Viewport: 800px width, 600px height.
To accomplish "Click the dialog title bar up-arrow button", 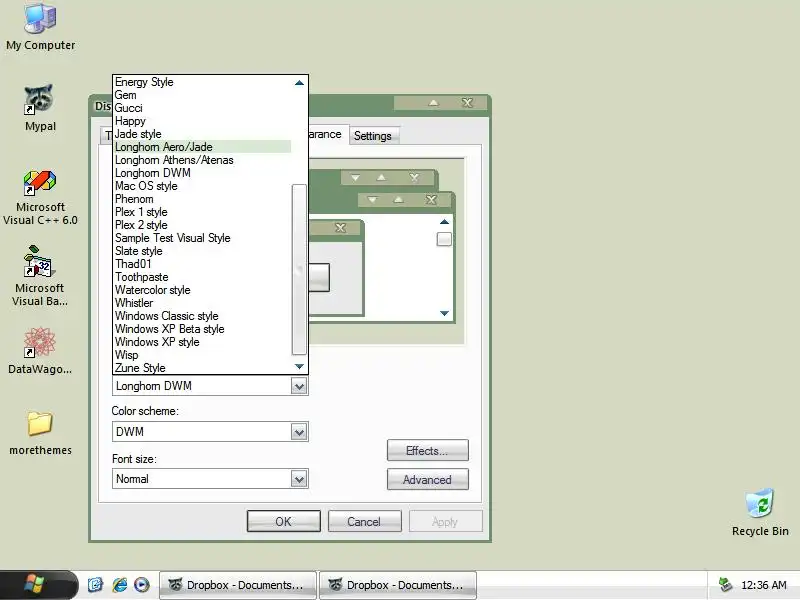I will tap(433, 103).
